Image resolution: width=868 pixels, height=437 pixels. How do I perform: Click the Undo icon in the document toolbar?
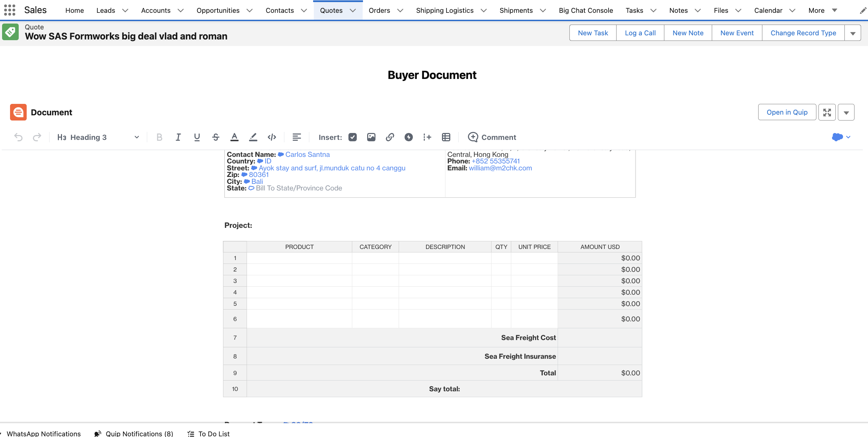click(x=18, y=137)
